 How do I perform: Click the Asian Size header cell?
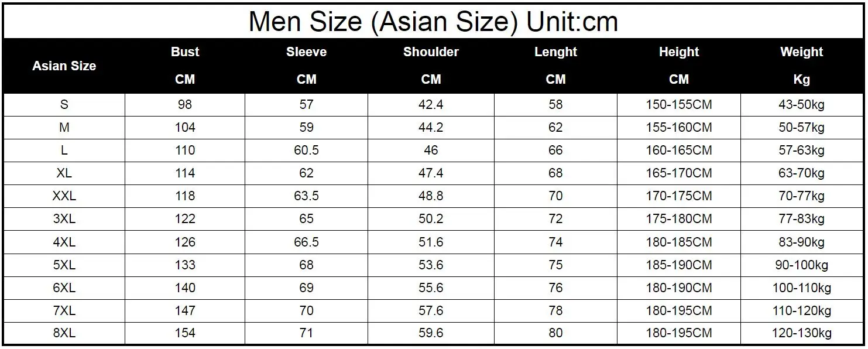(64, 66)
